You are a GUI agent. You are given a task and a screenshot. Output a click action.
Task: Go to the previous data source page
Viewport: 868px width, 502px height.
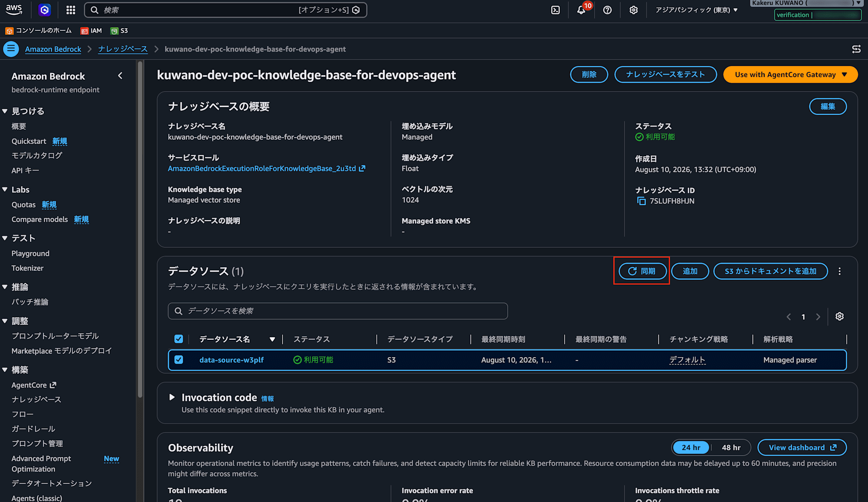(x=789, y=317)
